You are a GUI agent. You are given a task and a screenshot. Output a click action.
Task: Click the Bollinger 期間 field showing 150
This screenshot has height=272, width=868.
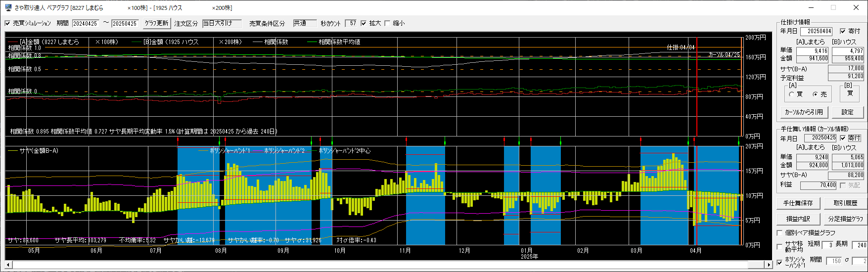click(834, 261)
